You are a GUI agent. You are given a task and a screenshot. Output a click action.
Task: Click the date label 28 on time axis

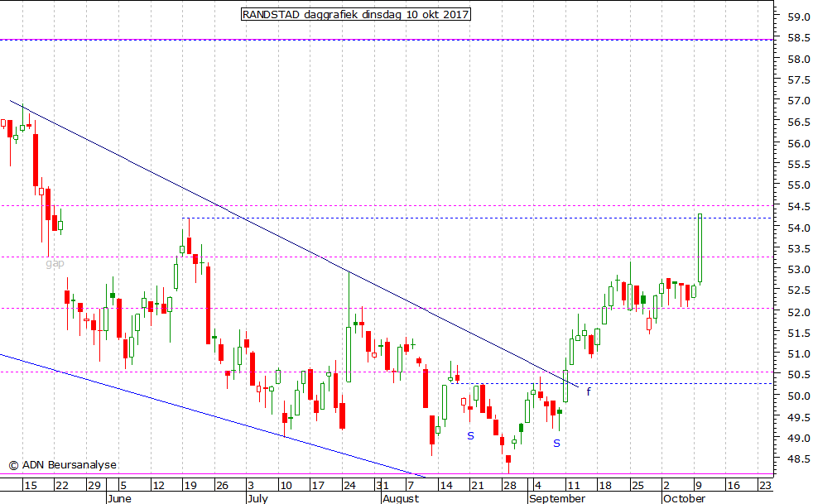(510, 486)
